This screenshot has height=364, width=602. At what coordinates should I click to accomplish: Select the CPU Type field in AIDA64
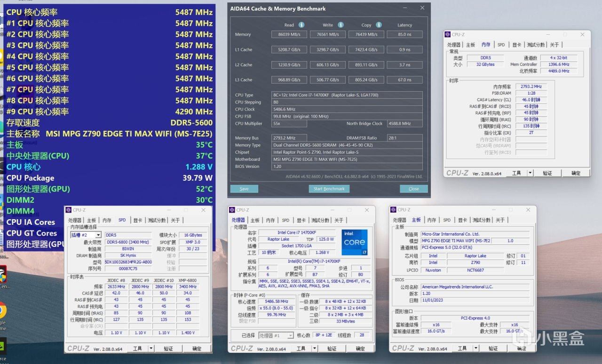pos(347,95)
